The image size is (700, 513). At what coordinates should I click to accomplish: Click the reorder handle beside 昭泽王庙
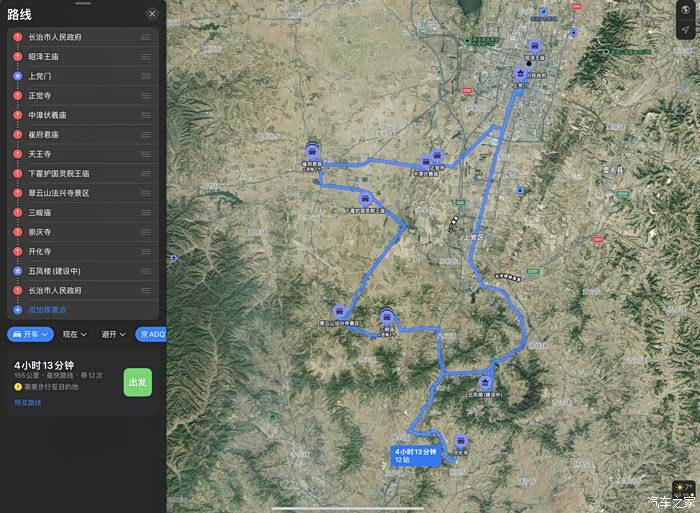(146, 57)
